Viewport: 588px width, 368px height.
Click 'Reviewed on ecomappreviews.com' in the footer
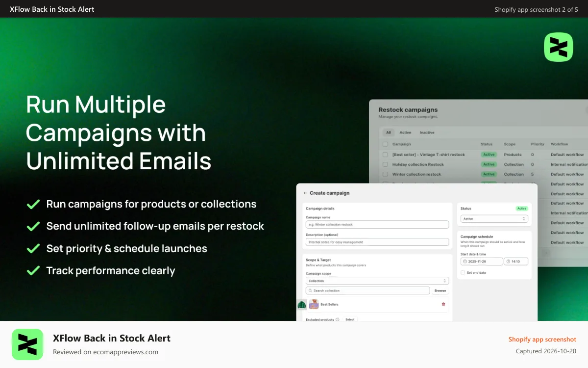click(105, 352)
